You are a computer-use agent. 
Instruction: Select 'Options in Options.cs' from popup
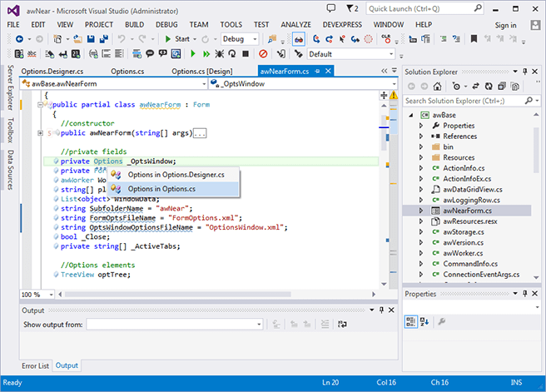(x=161, y=189)
